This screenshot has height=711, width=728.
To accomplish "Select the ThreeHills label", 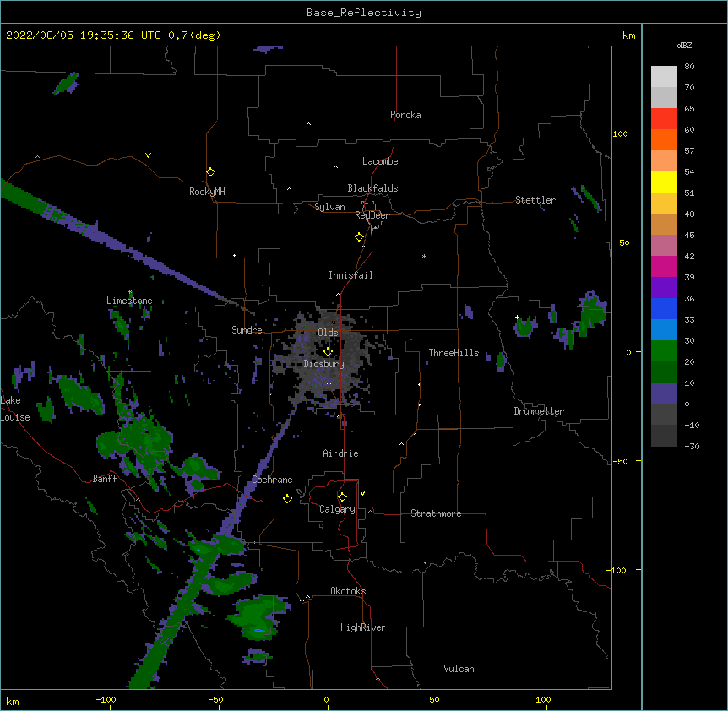I will [454, 353].
